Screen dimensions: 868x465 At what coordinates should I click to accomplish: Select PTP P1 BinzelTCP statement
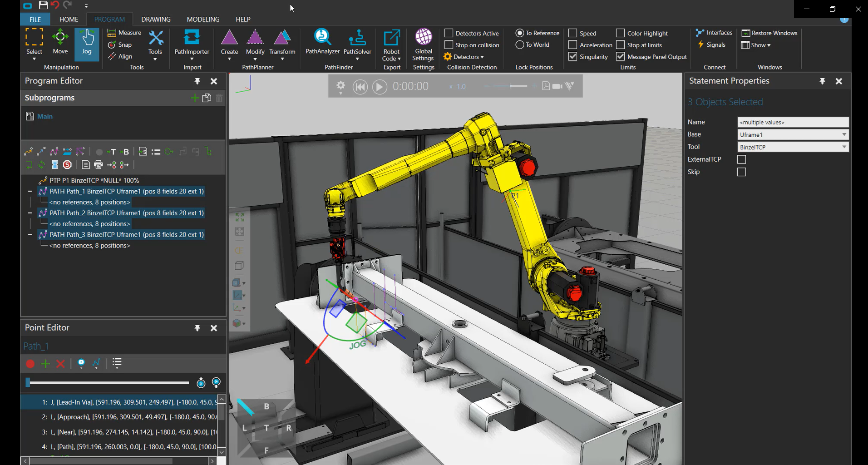point(94,180)
